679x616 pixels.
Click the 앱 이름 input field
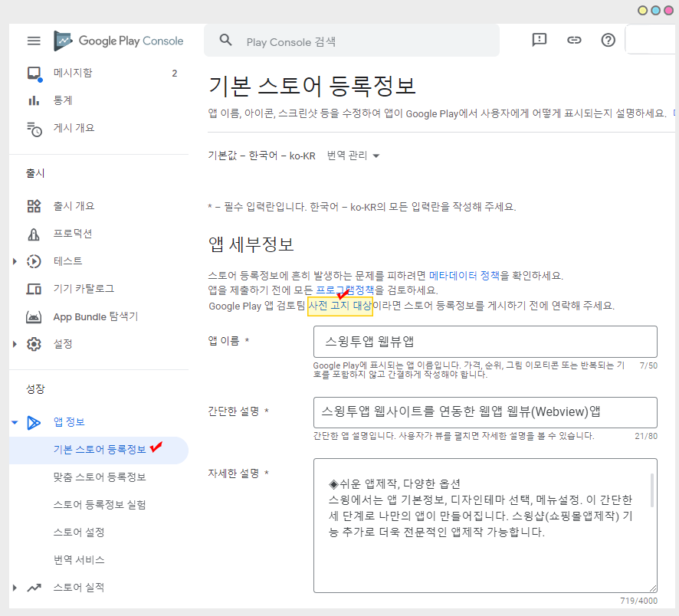pyautogui.click(x=485, y=342)
